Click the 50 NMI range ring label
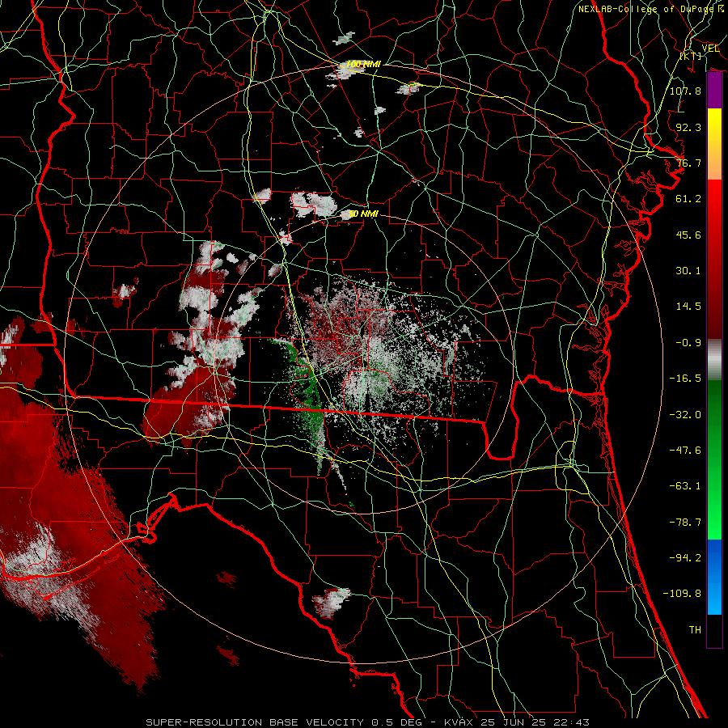The width and height of the screenshot is (728, 728). (363, 214)
